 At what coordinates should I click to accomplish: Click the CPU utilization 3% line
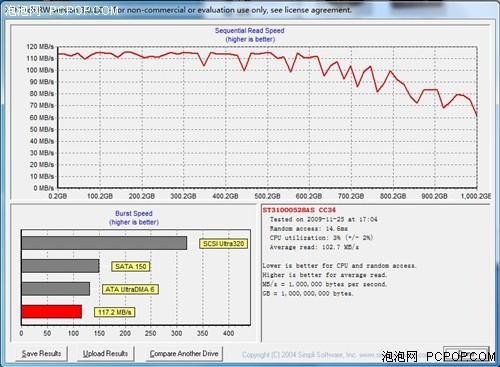(x=321, y=238)
